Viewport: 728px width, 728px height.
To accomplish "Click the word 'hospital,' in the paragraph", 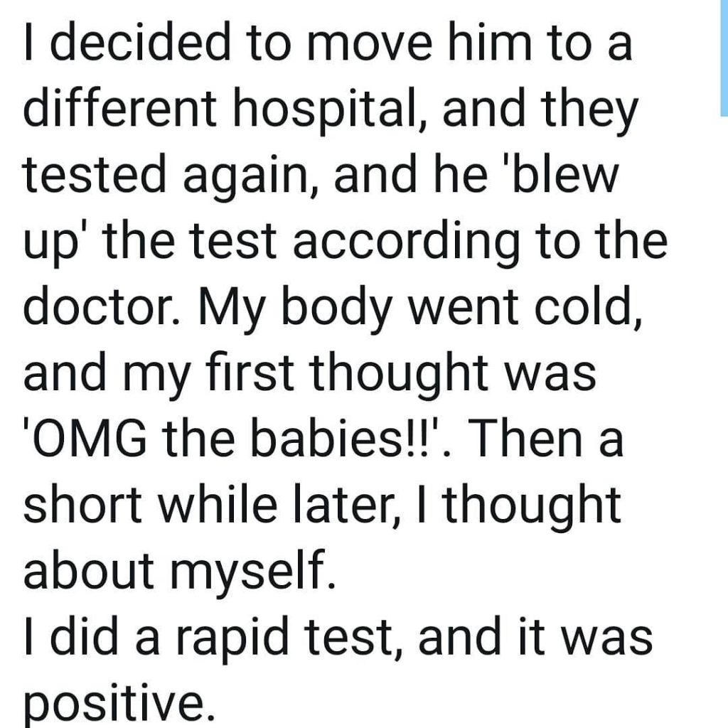I will [330, 112].
